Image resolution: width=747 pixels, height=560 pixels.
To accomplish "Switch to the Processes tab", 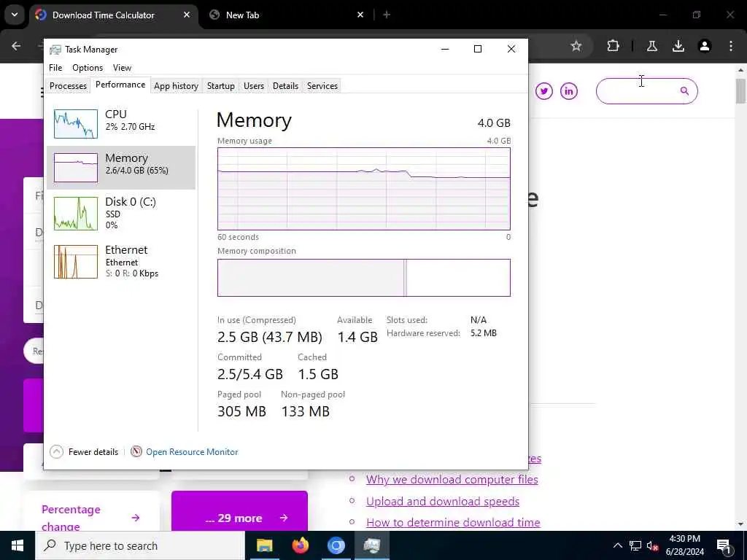I will click(68, 86).
